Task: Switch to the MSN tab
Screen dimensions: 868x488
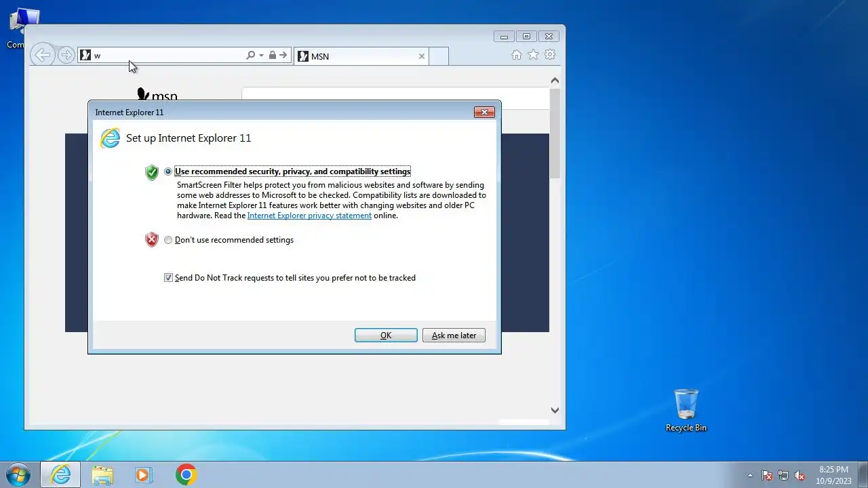Action: coord(361,56)
